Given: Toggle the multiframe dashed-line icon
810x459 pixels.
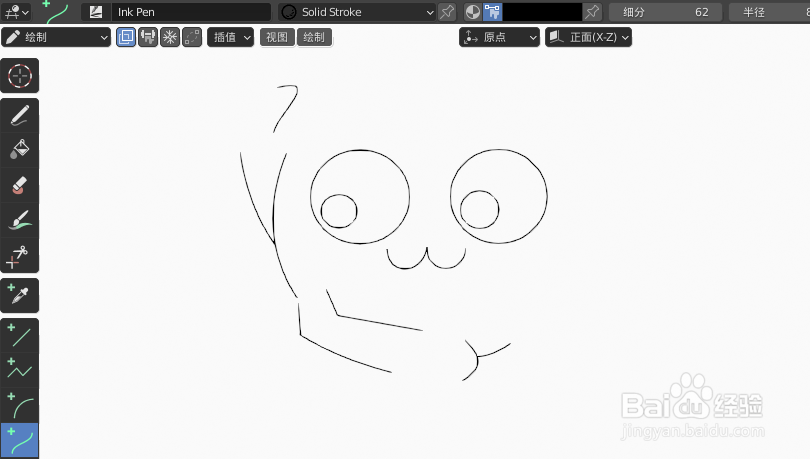Looking at the screenshot, I should click(192, 37).
